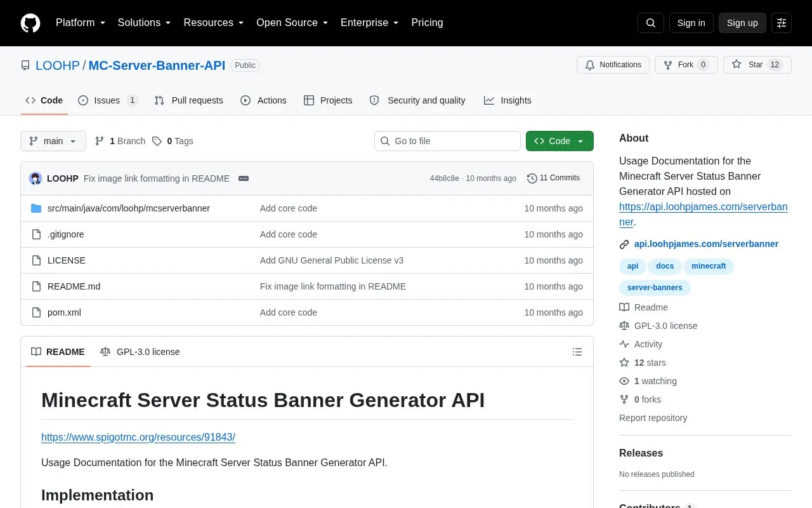Click the file icon beside LICENSE
812x508 pixels.
36,260
